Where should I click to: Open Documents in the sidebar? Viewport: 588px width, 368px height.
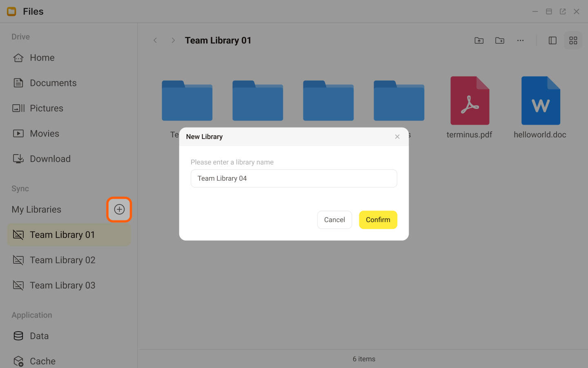[69, 83]
